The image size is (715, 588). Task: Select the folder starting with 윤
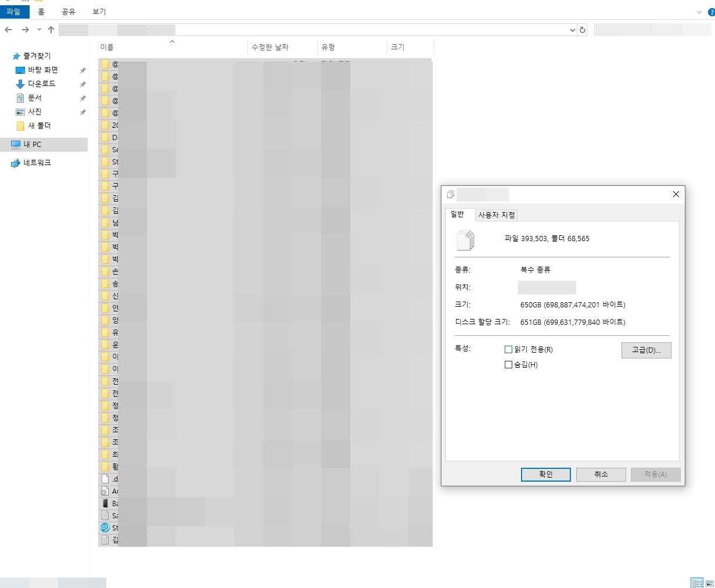(109, 345)
